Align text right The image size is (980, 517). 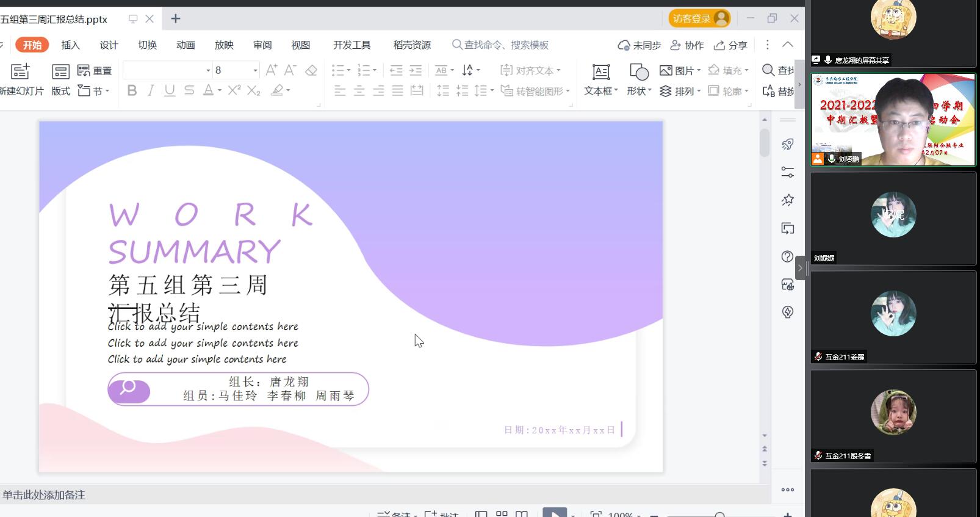(x=378, y=91)
